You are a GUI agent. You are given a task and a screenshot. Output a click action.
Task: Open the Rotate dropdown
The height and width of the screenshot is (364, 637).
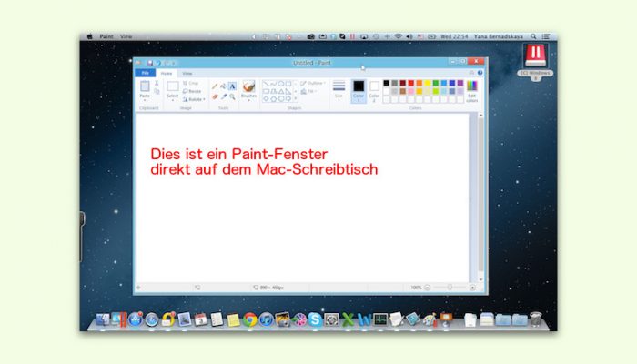tap(194, 99)
